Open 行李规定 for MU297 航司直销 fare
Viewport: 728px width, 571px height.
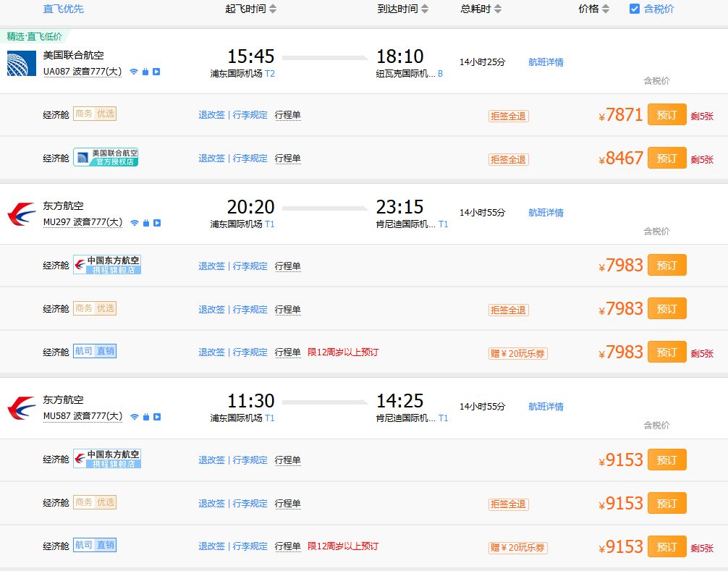[250, 352]
